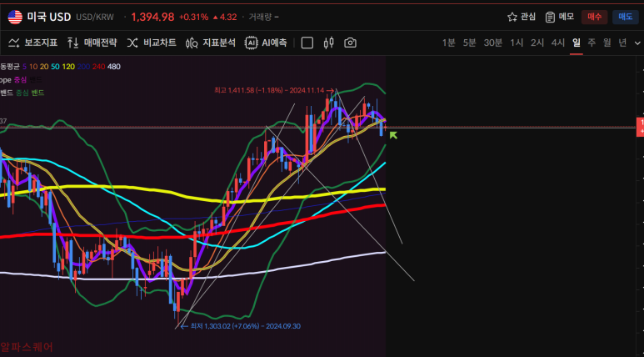
Task: Toggle the dark 밴드 envelope legend
Action: click(36, 80)
